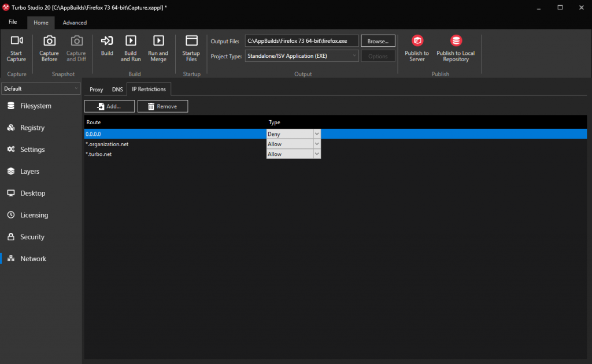Open the Licensing section in the sidebar
The height and width of the screenshot is (364, 592).
click(33, 214)
